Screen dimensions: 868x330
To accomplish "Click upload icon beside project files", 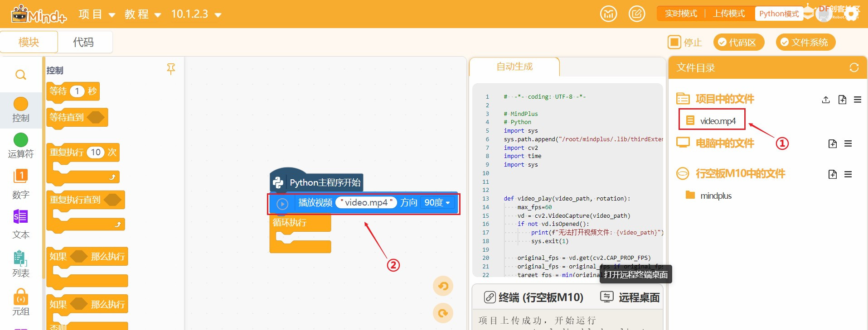I will coord(826,100).
